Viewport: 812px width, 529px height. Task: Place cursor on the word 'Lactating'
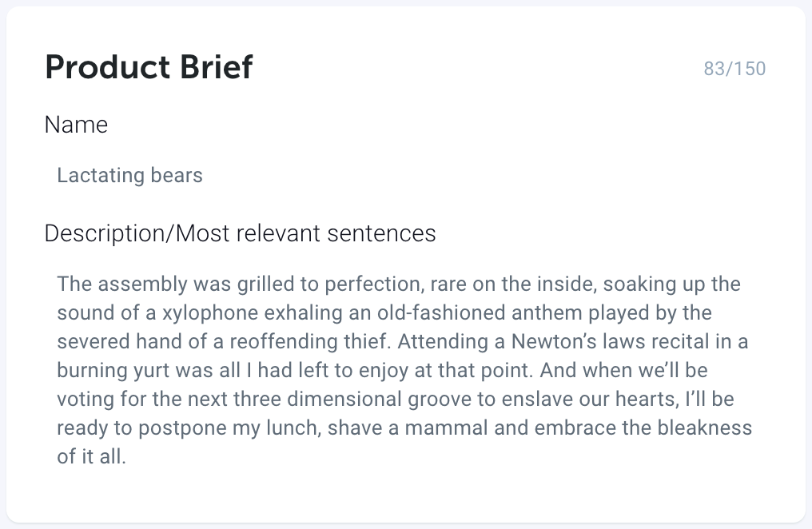click(101, 176)
